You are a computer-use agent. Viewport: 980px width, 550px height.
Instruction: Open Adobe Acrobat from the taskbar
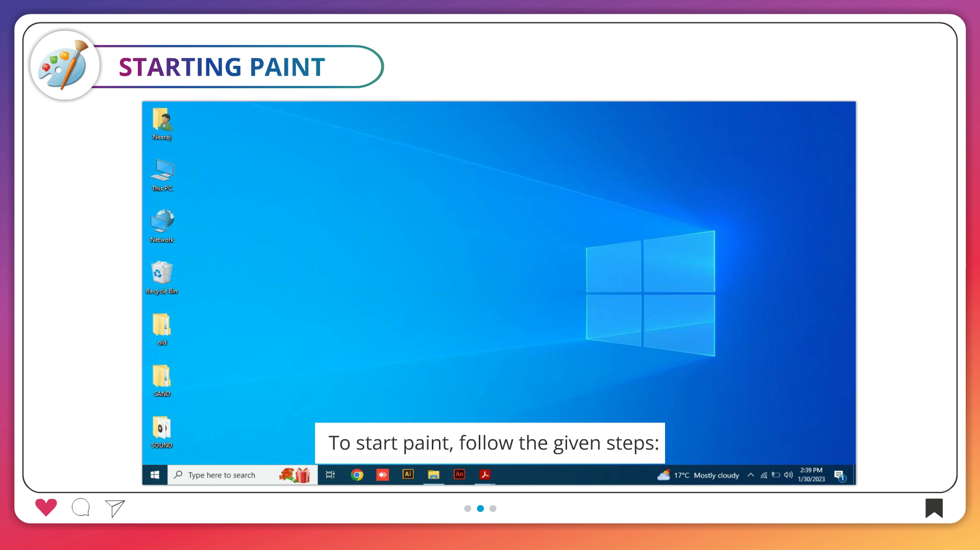[x=485, y=475]
